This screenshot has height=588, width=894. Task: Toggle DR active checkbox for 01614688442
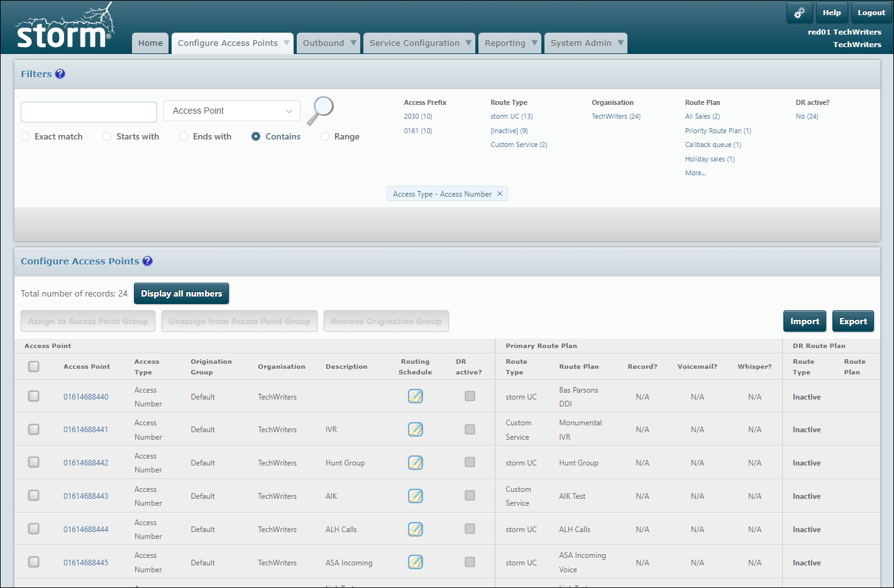coord(470,462)
